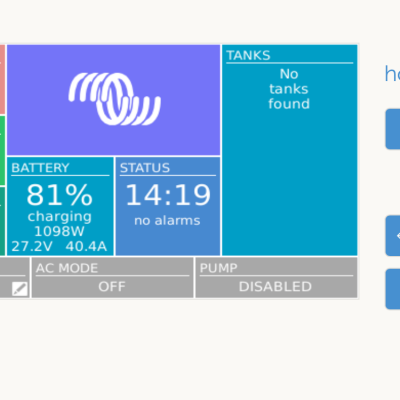Click the 'no alarms' status text
The height and width of the screenshot is (400, 400).
[x=167, y=220]
